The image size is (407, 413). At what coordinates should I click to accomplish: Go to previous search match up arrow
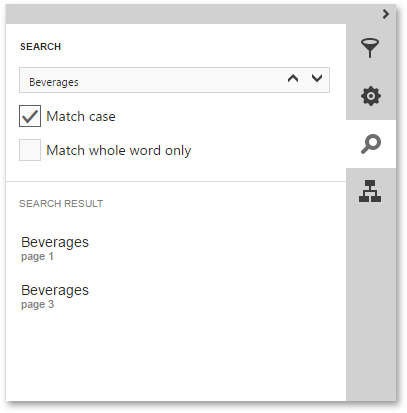[293, 79]
